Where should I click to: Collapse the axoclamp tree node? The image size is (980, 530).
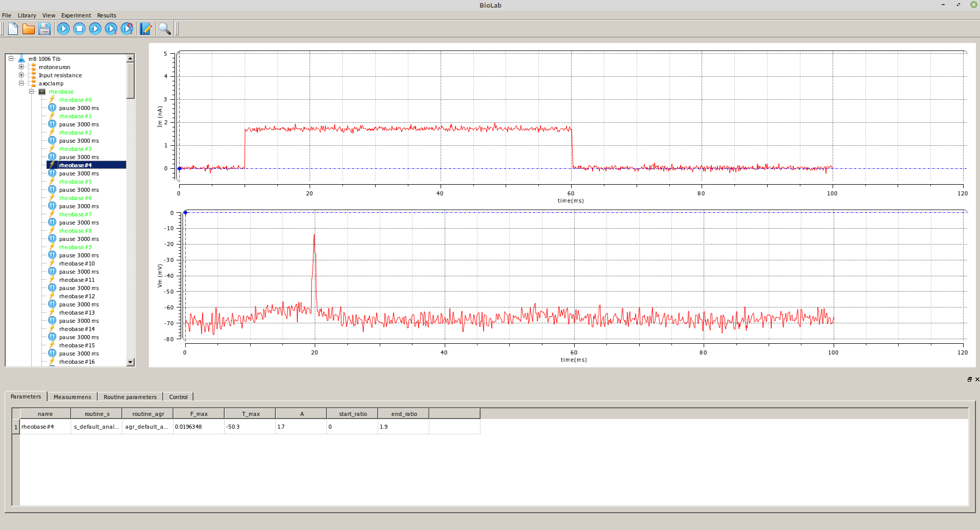pos(21,83)
